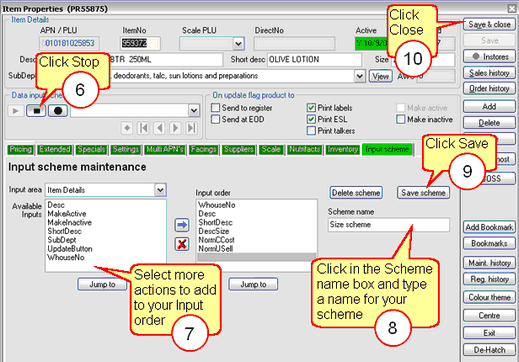Click Jump to under Input order

253,284
